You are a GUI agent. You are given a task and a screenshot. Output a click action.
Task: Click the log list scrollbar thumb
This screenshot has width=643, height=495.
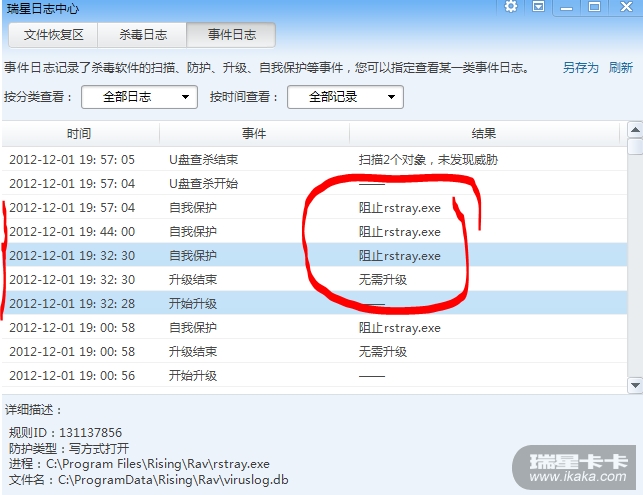(635, 147)
